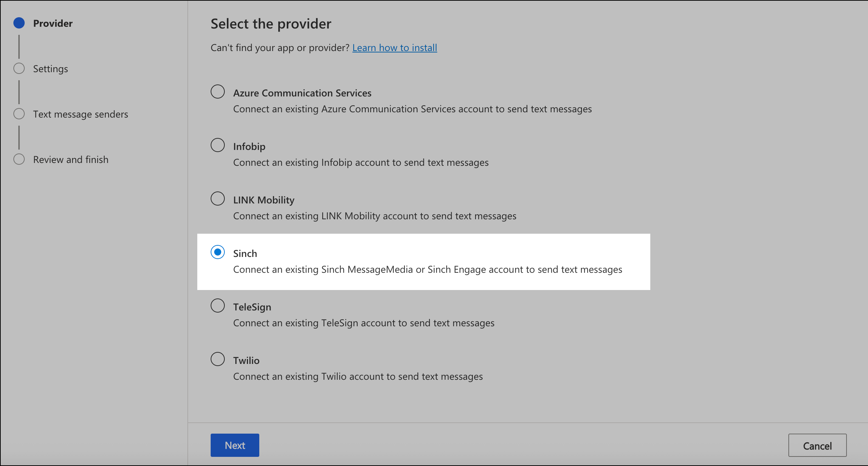Click the Provider step indicator circle
868x466 pixels.
pyautogui.click(x=19, y=23)
